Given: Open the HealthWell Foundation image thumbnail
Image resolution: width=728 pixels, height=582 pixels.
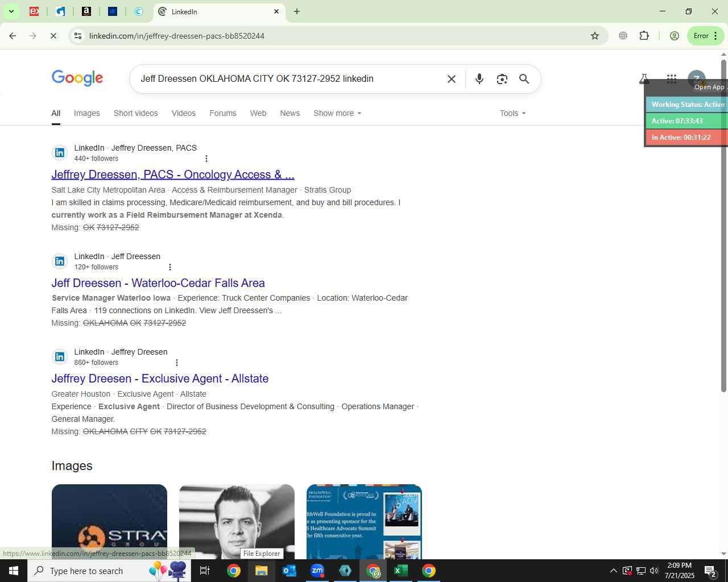Looking at the screenshot, I should coord(364,522).
